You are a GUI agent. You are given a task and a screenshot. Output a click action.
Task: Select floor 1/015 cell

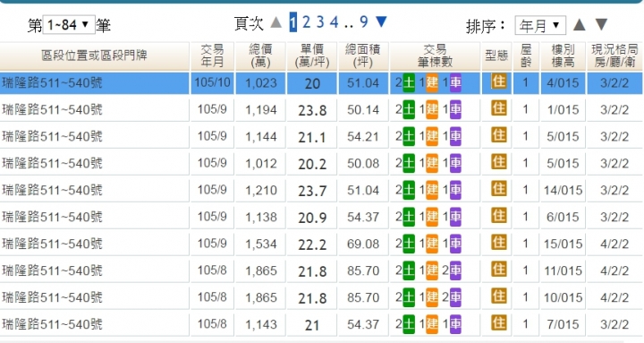tap(563, 110)
